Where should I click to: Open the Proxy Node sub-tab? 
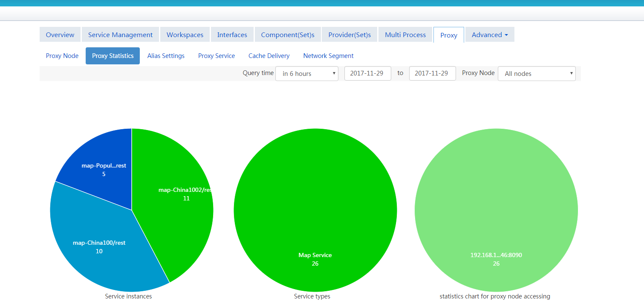tap(62, 56)
